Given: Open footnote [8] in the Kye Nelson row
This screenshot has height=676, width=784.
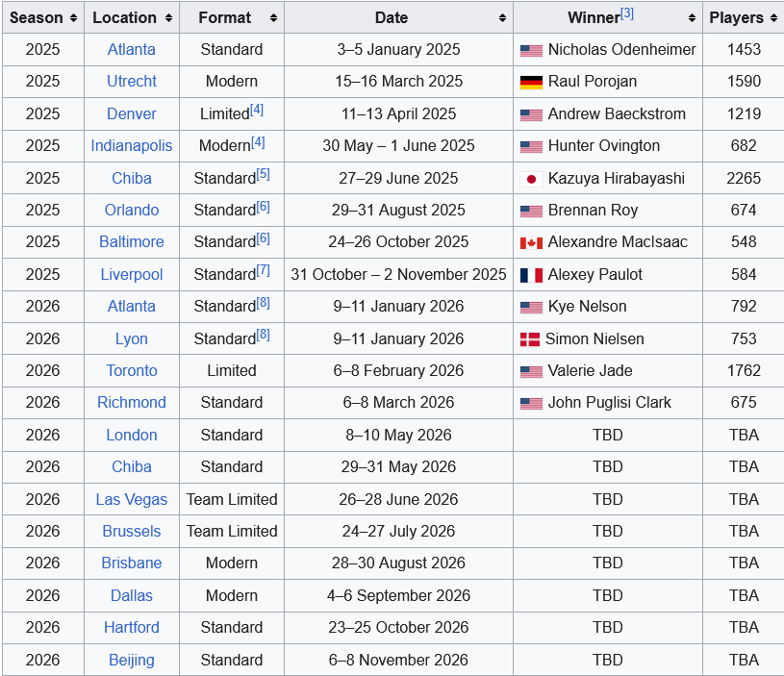Looking at the screenshot, I should (263, 302).
